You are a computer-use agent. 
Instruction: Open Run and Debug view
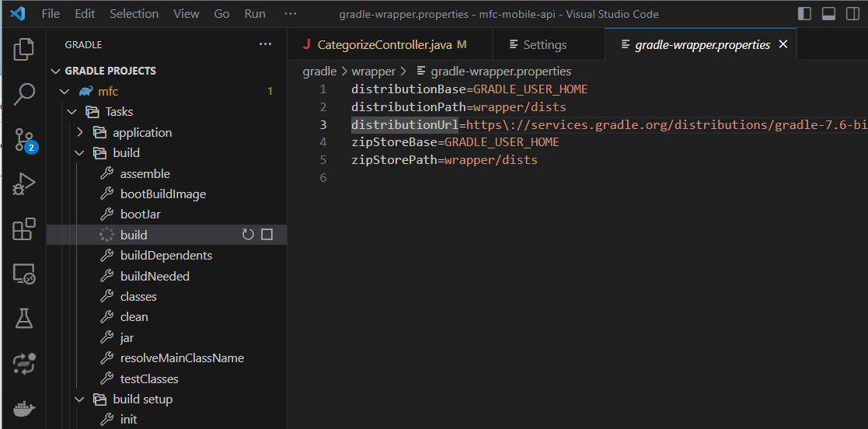click(23, 184)
